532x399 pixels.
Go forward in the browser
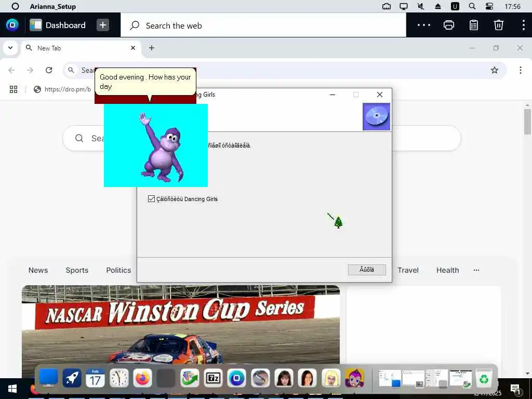click(30, 70)
